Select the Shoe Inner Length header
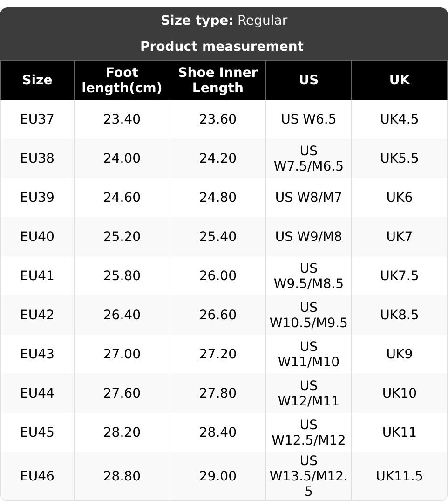The width and height of the screenshot is (448, 501). click(x=218, y=80)
